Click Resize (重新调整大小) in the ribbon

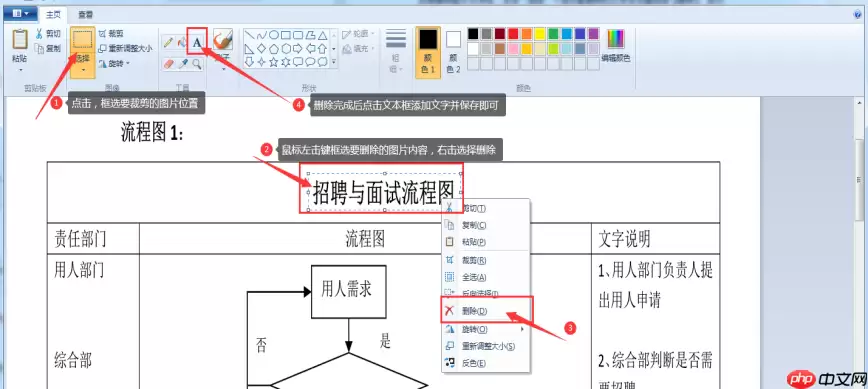click(125, 49)
